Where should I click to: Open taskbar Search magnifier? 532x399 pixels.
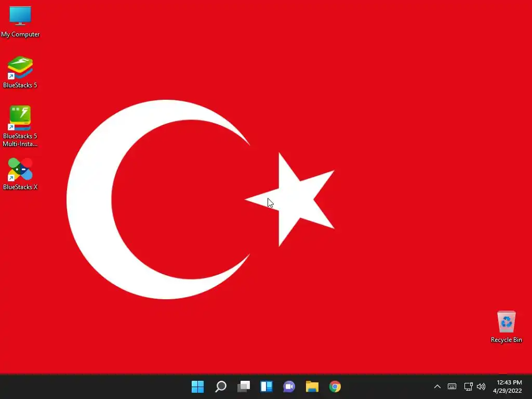point(220,387)
